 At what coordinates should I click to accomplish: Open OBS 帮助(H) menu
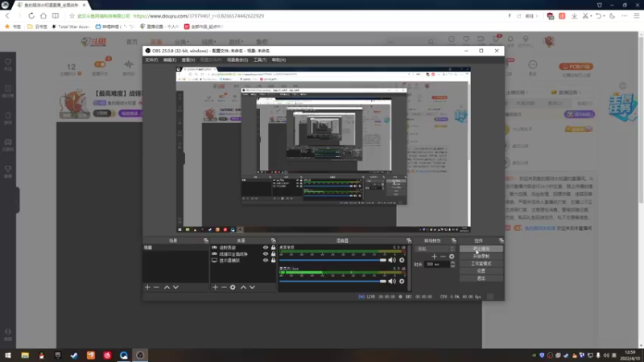tap(279, 60)
